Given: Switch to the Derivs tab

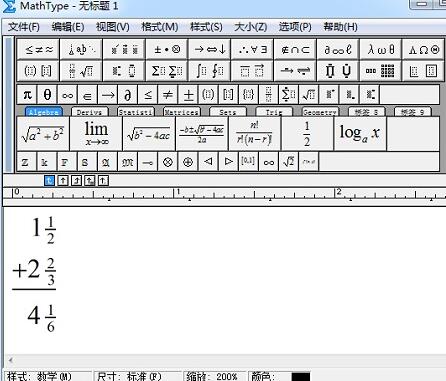Looking at the screenshot, I should 90,112.
